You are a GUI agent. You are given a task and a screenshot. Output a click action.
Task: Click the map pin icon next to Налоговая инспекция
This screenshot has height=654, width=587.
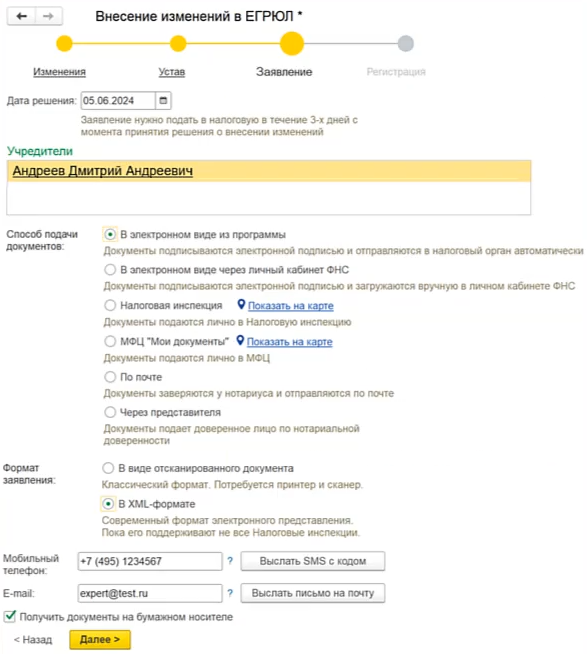click(x=241, y=304)
